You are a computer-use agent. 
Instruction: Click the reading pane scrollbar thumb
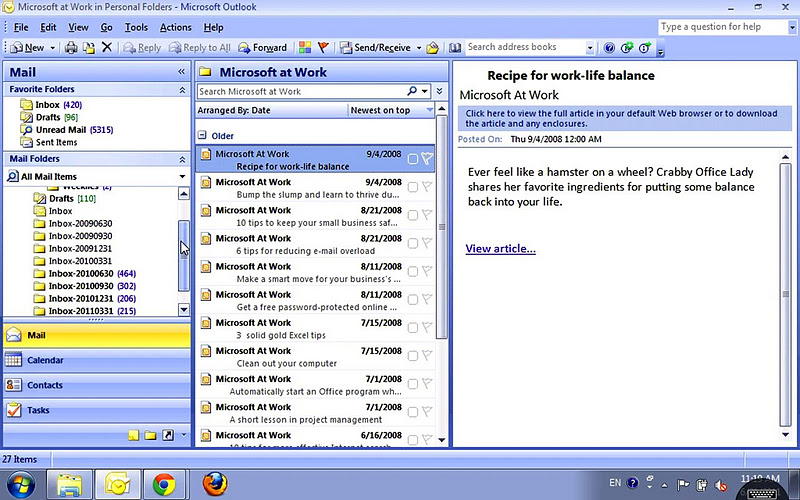[785, 294]
